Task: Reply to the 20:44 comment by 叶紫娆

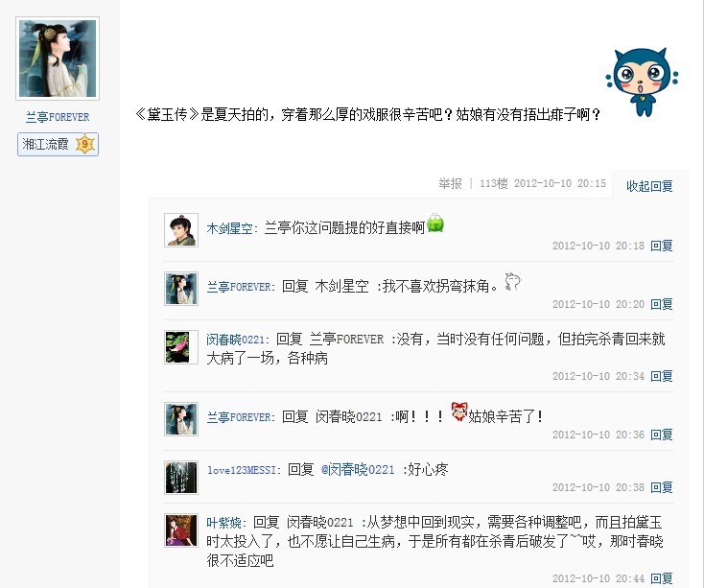Action: (x=662, y=578)
